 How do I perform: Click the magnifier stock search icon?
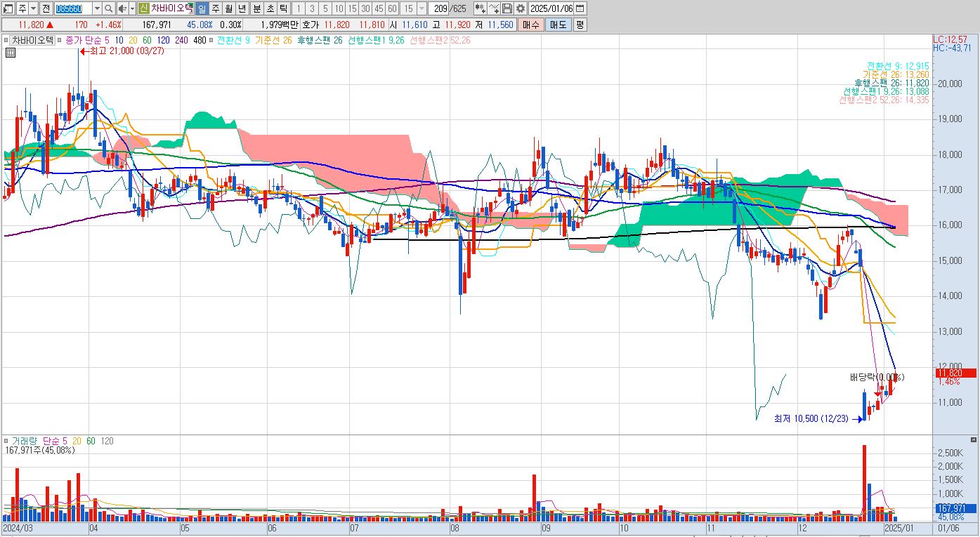coord(109,8)
